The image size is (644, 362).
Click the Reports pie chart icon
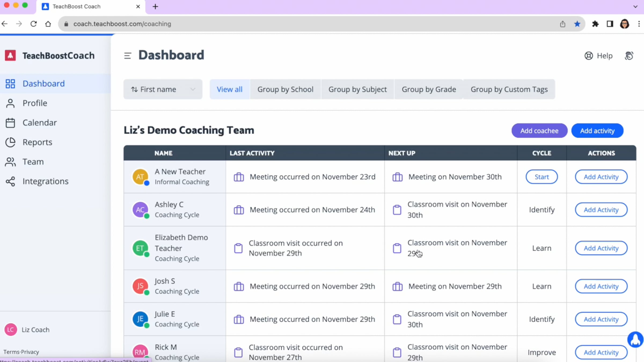(10, 142)
